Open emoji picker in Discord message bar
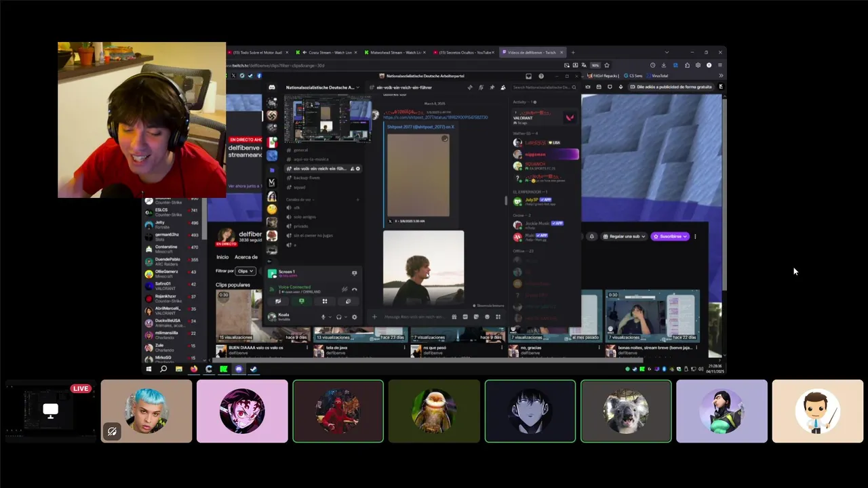The image size is (868, 488). [487, 317]
